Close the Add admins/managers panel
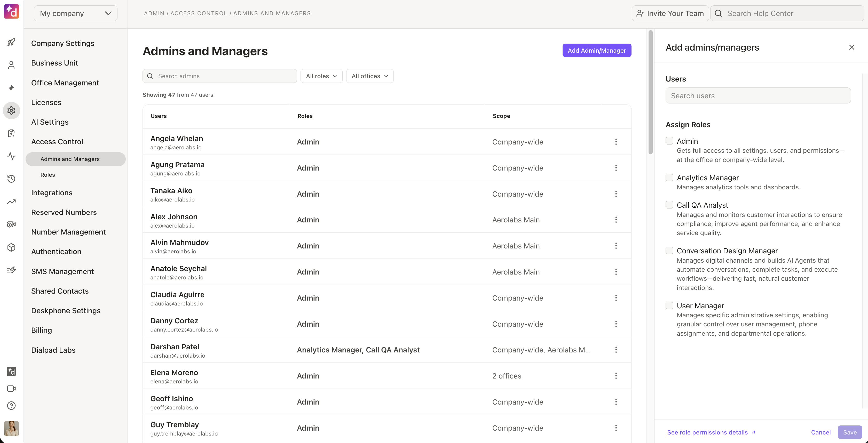Viewport: 868px width, 443px height. tap(851, 47)
